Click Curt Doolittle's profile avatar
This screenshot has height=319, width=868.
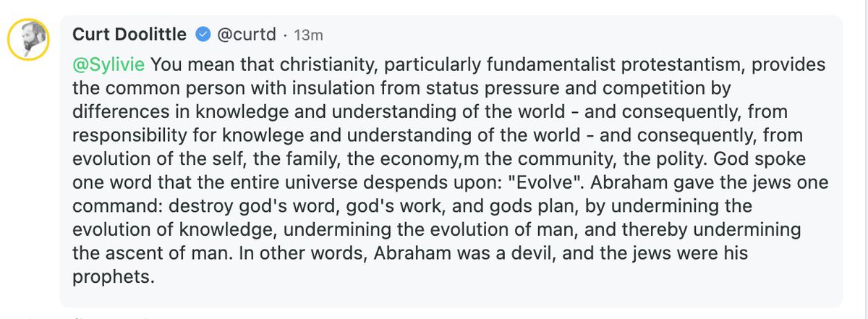[29, 40]
